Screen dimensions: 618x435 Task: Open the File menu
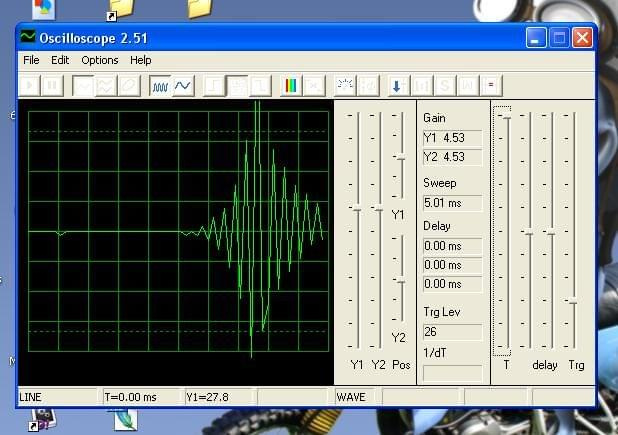pyautogui.click(x=31, y=60)
